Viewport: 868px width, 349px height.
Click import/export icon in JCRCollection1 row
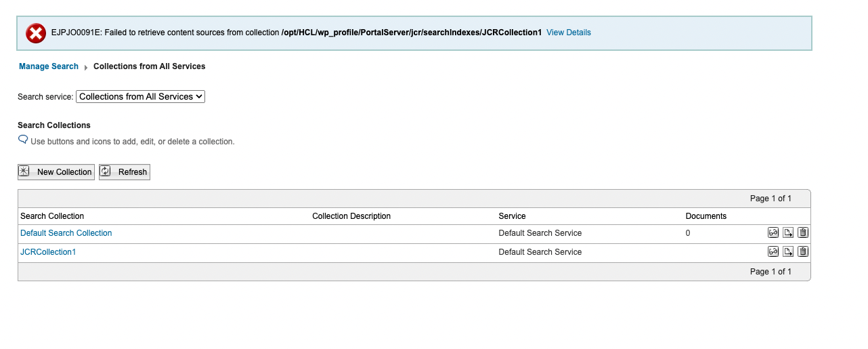[x=788, y=252]
